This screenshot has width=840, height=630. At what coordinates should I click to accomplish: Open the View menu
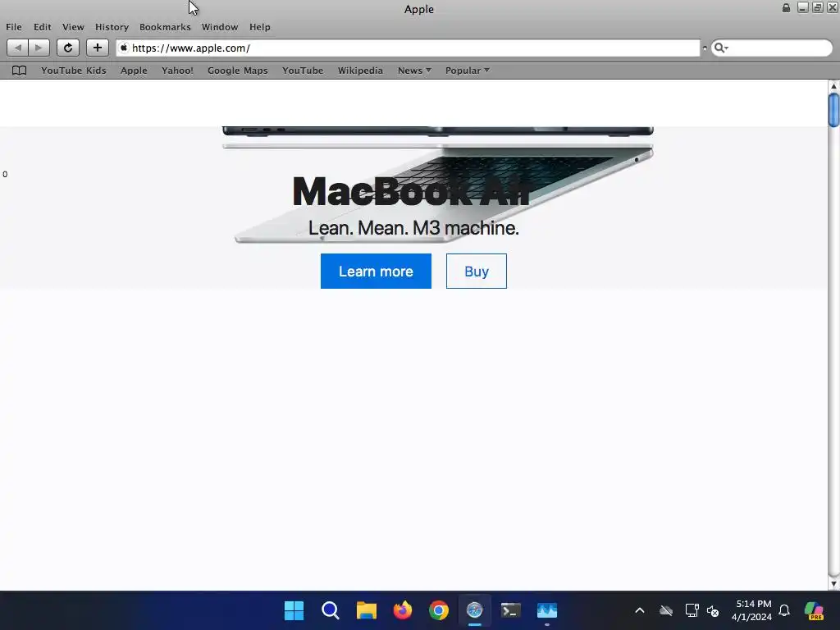73,27
